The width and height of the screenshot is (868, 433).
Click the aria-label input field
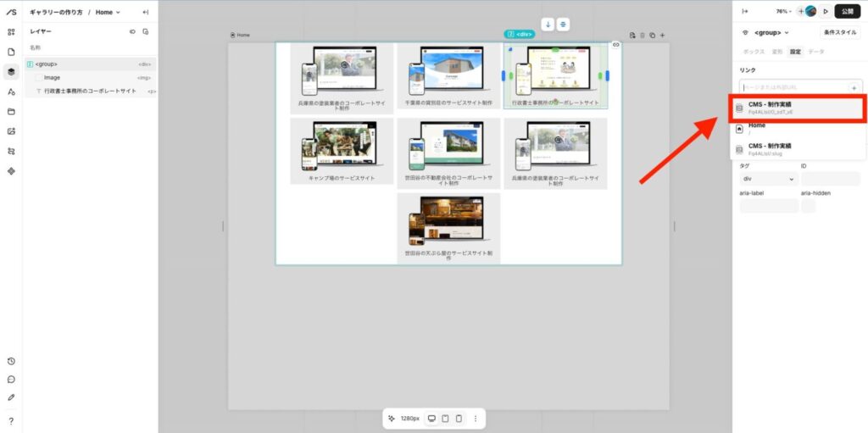(769, 206)
